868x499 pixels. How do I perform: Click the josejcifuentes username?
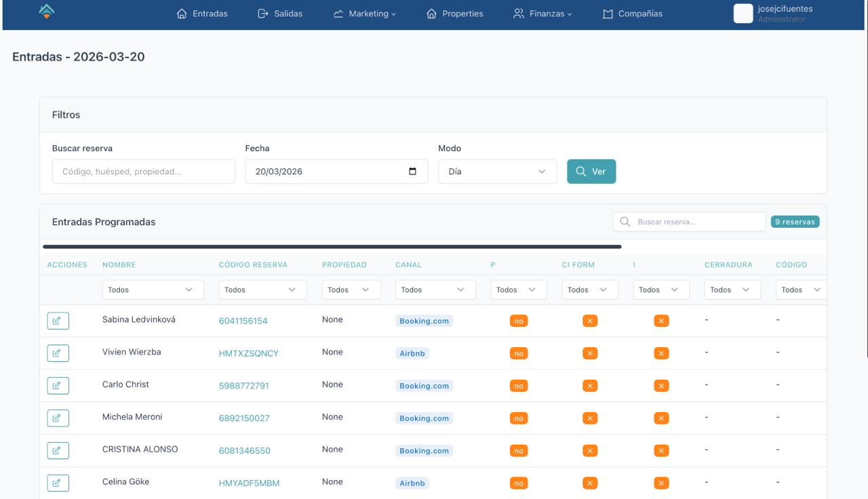coord(785,9)
